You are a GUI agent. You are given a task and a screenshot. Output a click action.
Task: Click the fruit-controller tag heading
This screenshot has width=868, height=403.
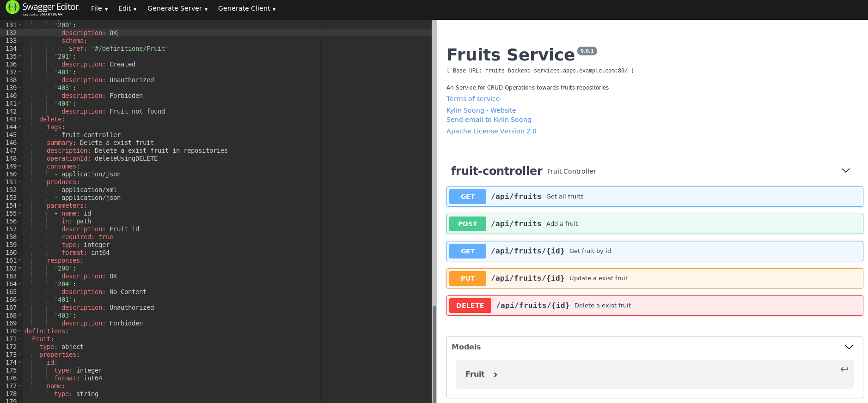[x=496, y=171]
